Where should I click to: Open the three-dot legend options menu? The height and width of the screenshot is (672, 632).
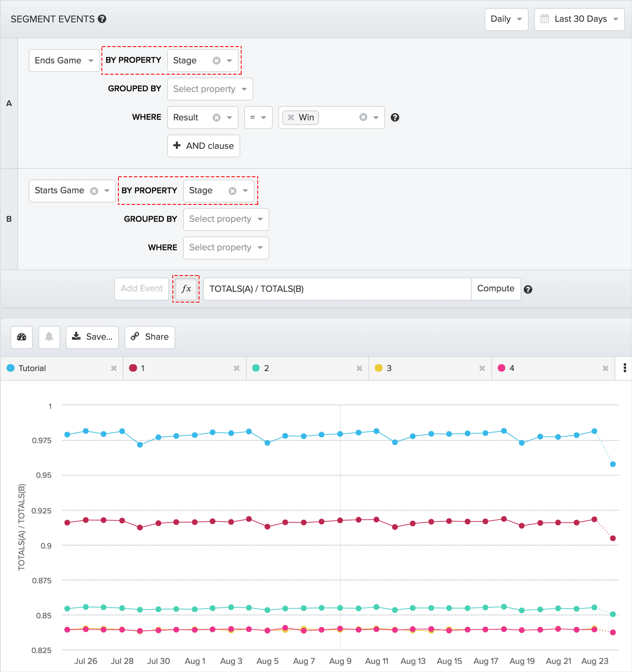[x=624, y=368]
